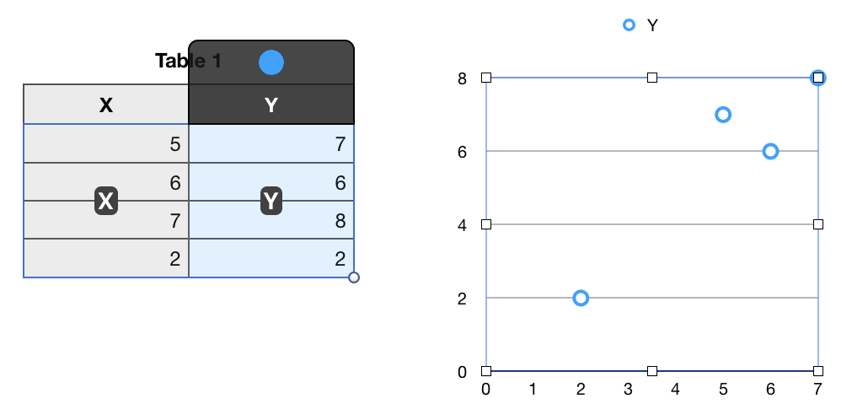Click the chart's top-left square selection handle
This screenshot has width=868, height=420.
[x=486, y=78]
